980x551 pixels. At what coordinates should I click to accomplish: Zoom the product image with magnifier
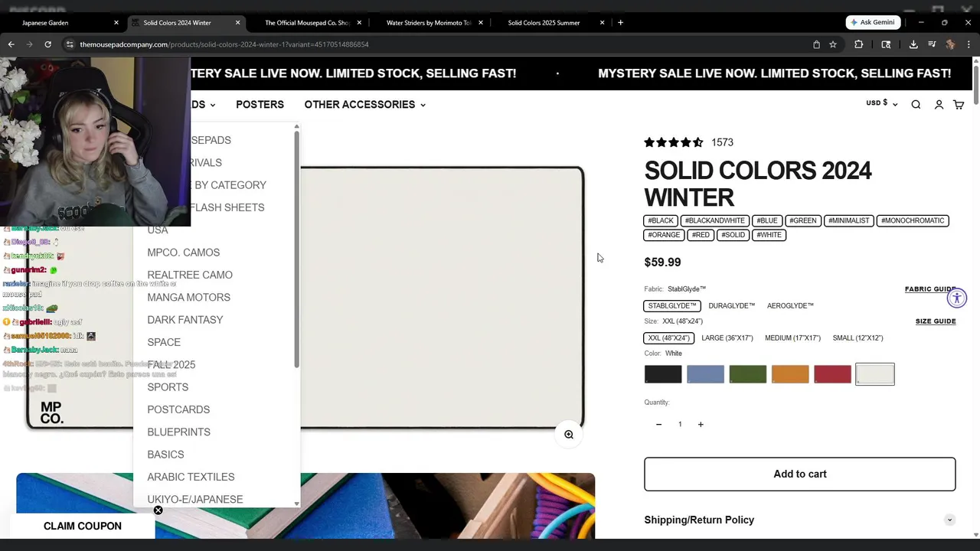[x=569, y=435]
